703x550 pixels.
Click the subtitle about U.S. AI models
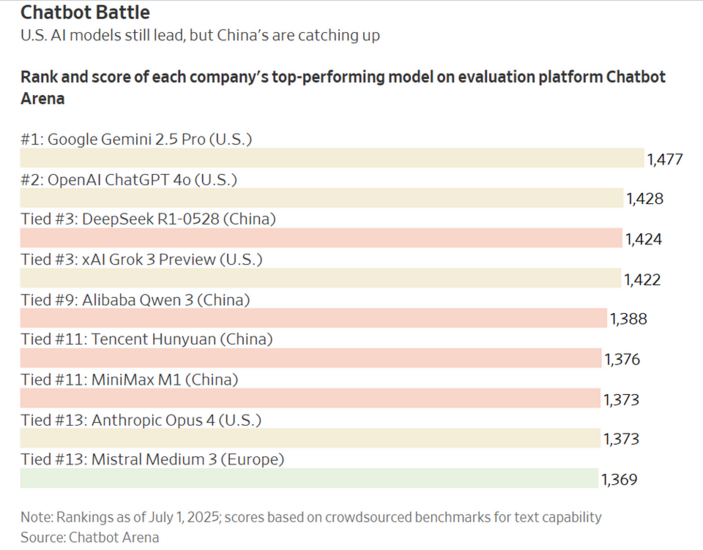pyautogui.click(x=200, y=35)
